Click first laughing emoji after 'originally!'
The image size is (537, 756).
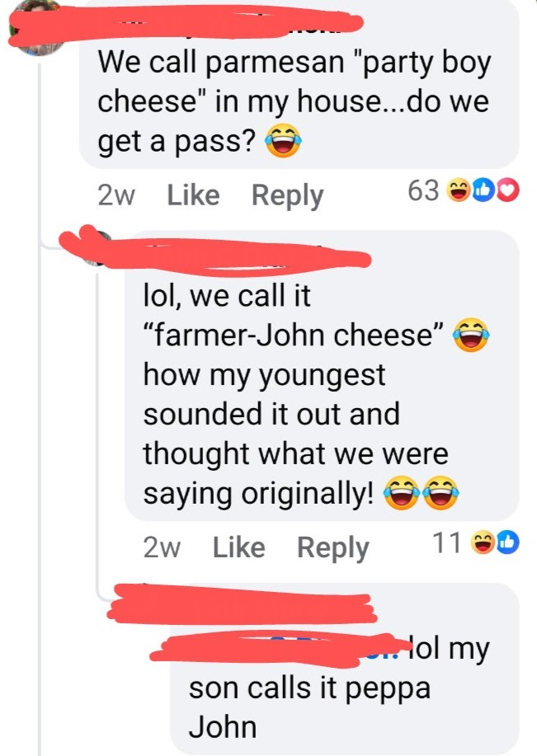tap(402, 492)
